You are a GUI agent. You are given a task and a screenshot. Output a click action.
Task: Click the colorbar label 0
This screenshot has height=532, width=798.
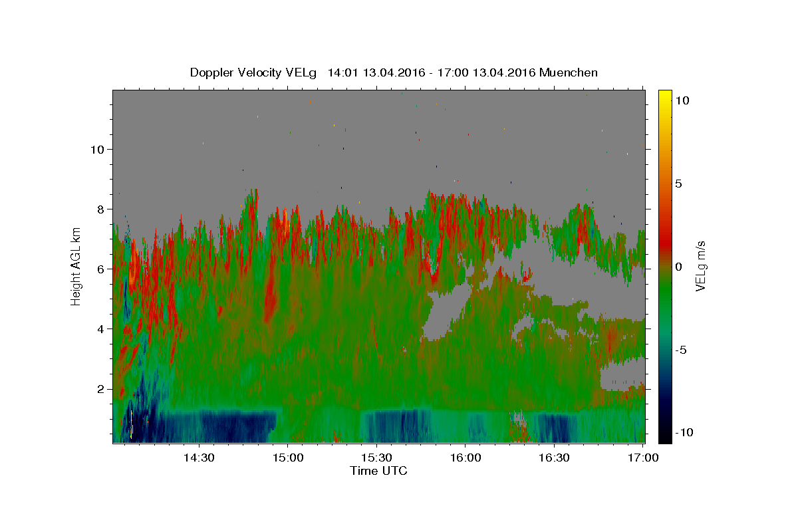[x=678, y=267]
